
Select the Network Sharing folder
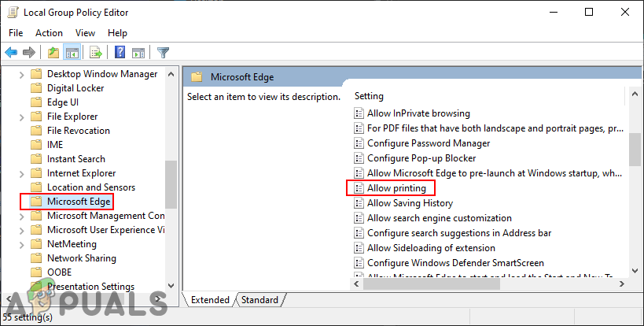pos(81,258)
